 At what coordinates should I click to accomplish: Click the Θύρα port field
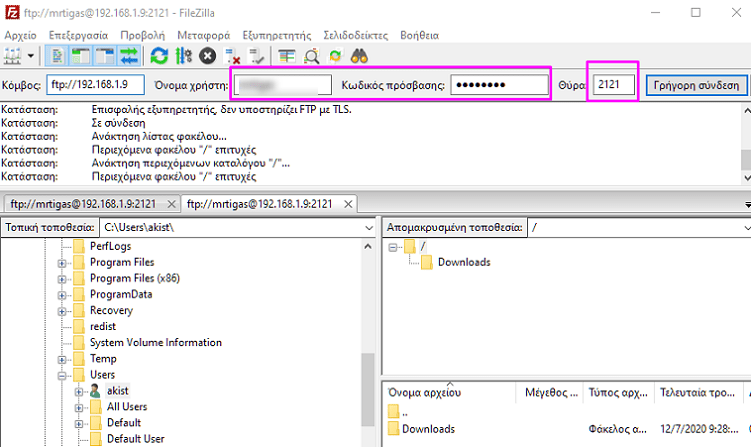point(614,85)
